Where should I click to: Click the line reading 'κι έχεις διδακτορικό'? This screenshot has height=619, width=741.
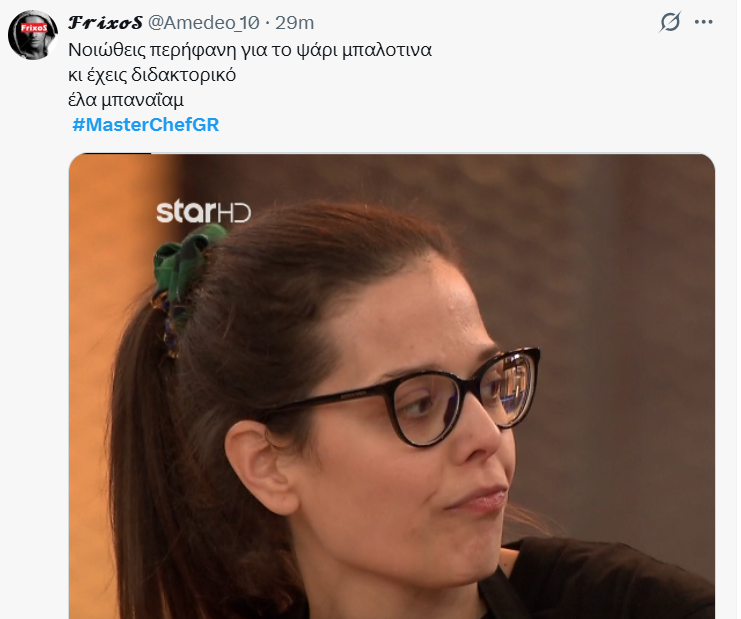point(152,75)
